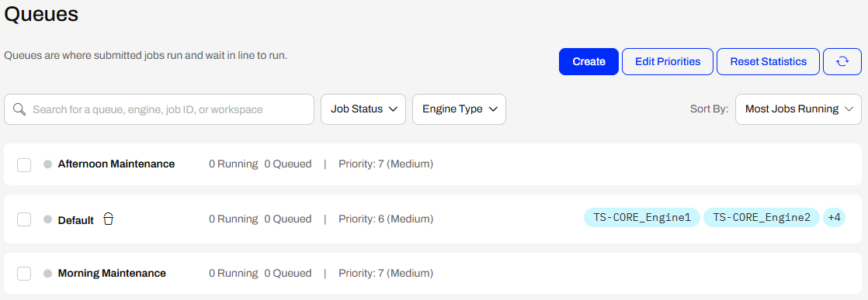The image size is (868, 300).
Task: Click the search magnifier icon
Action: [19, 109]
